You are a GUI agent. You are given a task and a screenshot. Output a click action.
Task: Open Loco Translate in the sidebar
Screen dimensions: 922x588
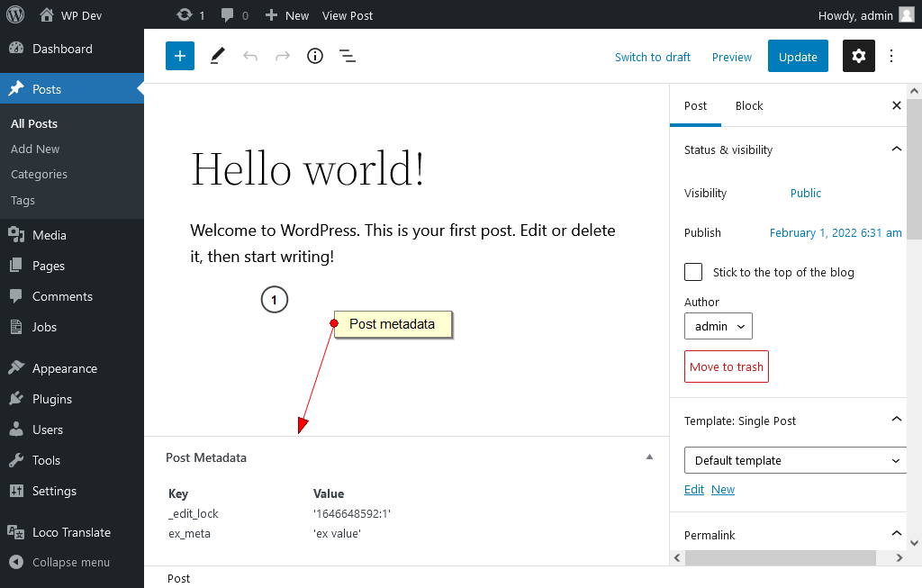point(71,532)
